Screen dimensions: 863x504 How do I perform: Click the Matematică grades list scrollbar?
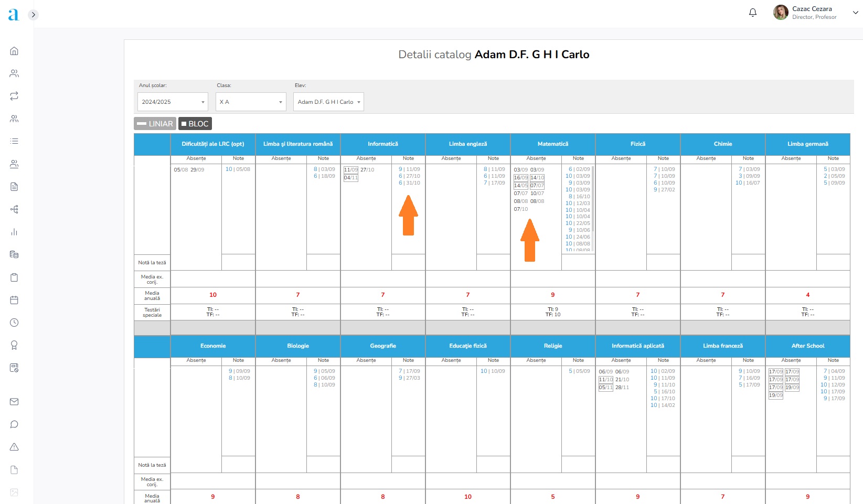(593, 199)
